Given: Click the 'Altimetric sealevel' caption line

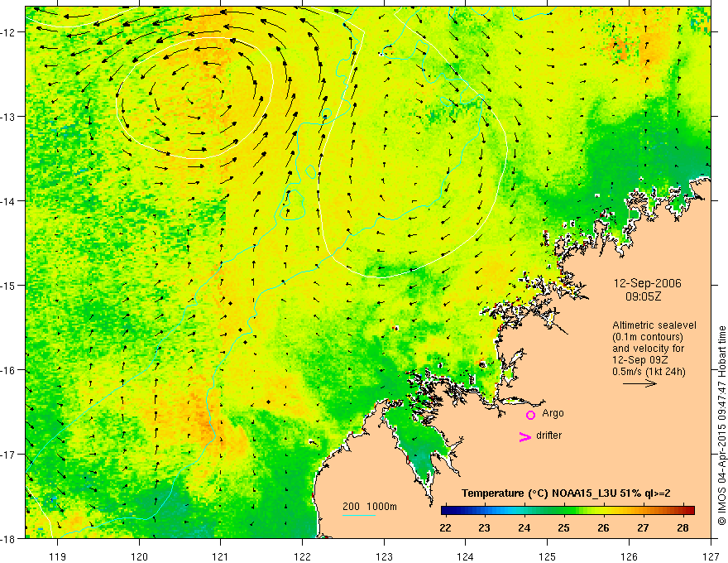Looking at the screenshot, I should (x=654, y=325).
